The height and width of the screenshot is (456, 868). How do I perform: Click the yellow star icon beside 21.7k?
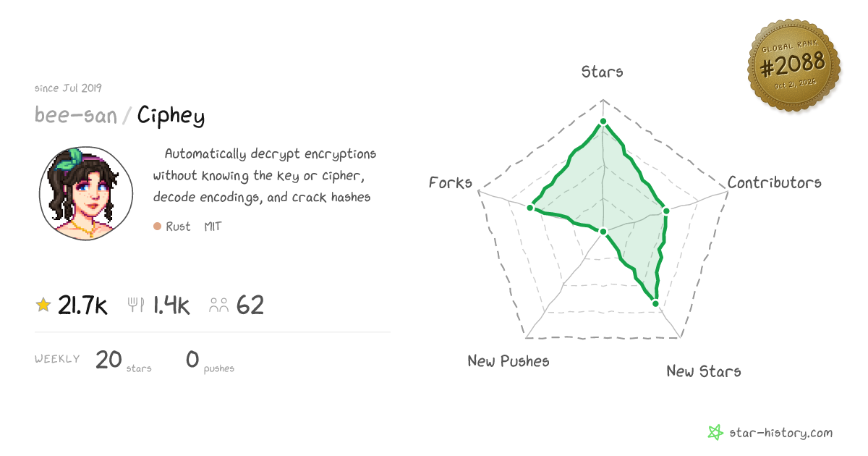tap(43, 305)
